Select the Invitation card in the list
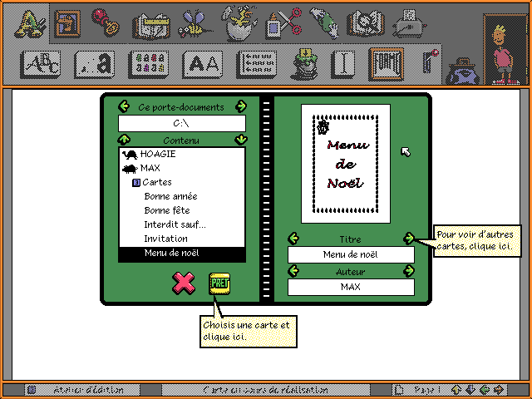The height and width of the screenshot is (399, 532). coord(165,239)
